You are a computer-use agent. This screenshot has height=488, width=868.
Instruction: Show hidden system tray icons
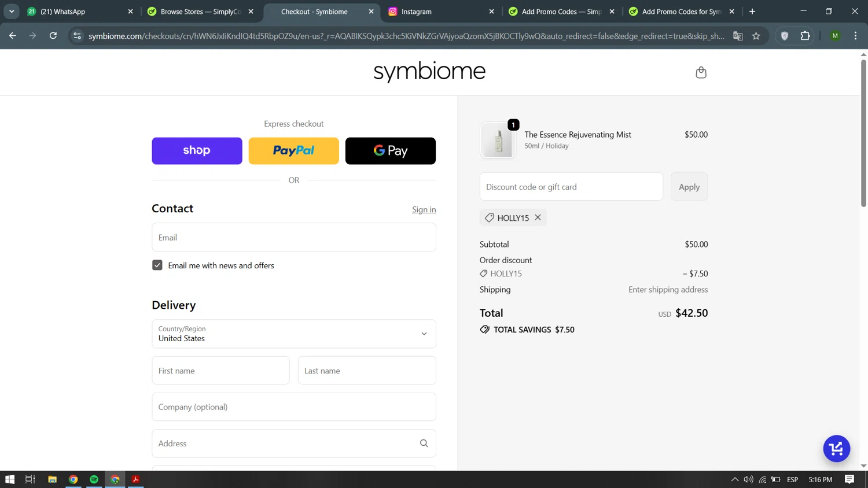point(735,479)
